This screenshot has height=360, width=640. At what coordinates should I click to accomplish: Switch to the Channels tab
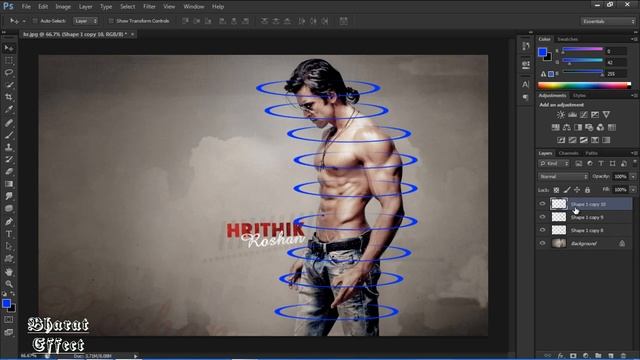click(x=569, y=153)
